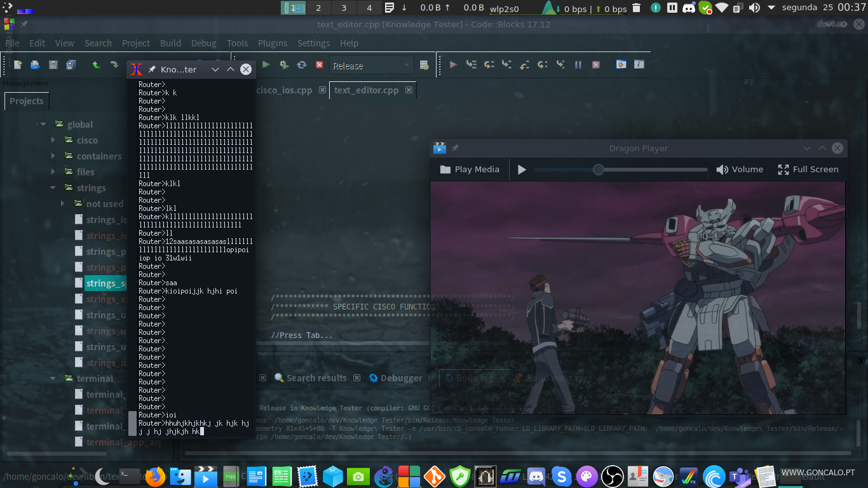Click the Wi-Fi network tray icon
This screenshot has width=868, height=488.
(722, 8)
